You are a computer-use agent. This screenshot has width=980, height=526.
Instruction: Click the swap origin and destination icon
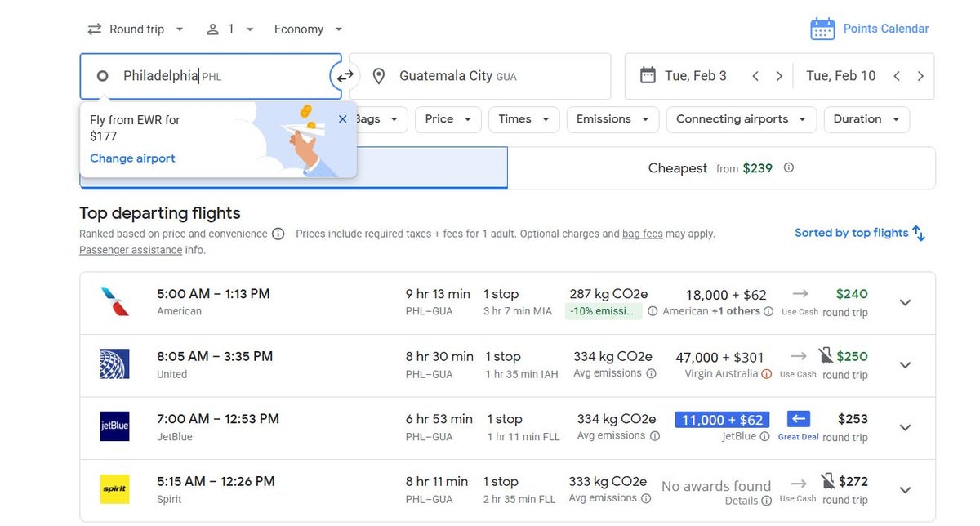coord(345,76)
